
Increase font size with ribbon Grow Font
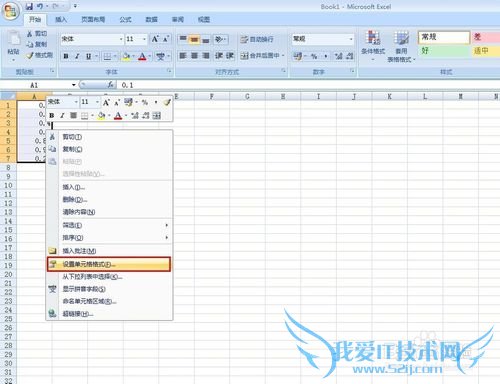click(x=155, y=39)
